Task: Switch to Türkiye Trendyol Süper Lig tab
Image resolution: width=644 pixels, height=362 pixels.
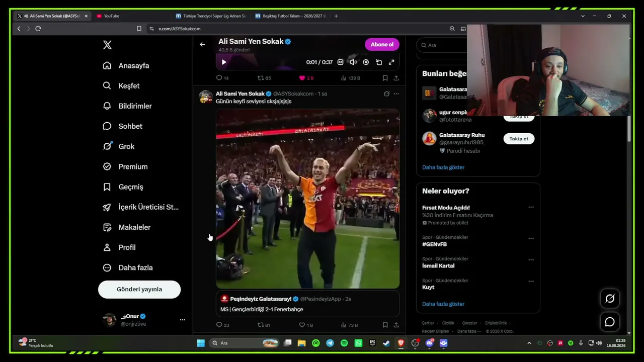Action: click(210, 16)
